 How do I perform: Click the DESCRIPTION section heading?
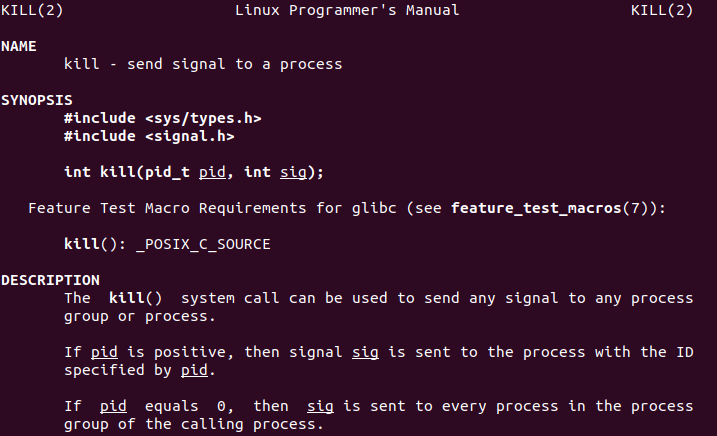click(x=50, y=280)
